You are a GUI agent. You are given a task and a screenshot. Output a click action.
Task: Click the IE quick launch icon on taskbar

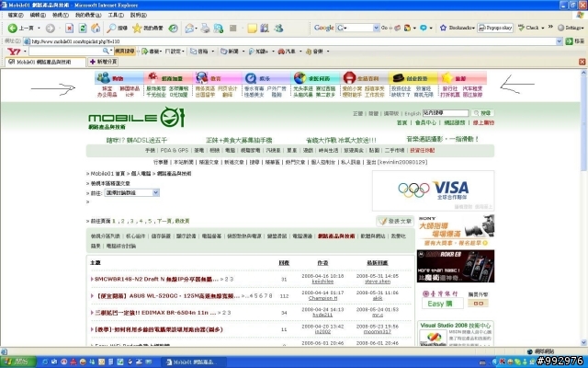click(45, 362)
